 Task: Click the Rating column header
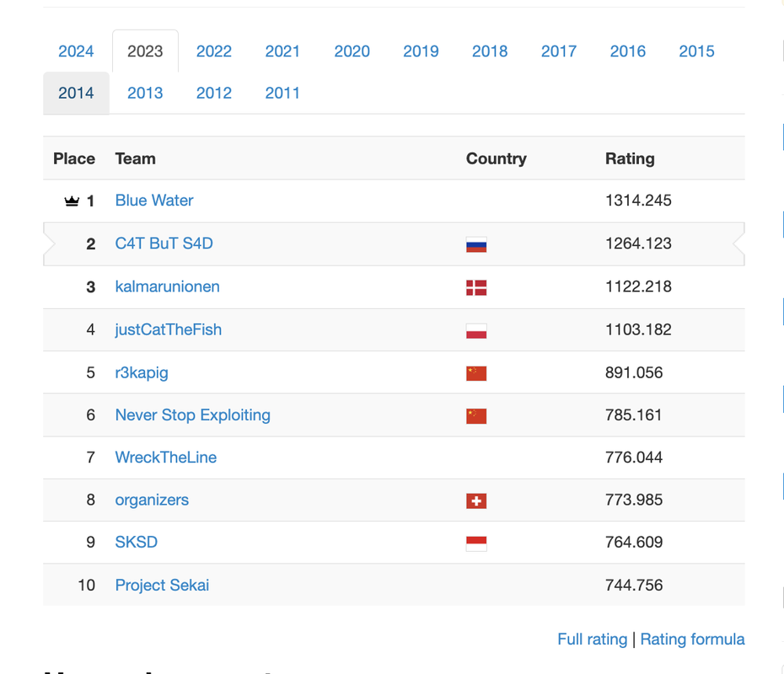click(x=630, y=158)
